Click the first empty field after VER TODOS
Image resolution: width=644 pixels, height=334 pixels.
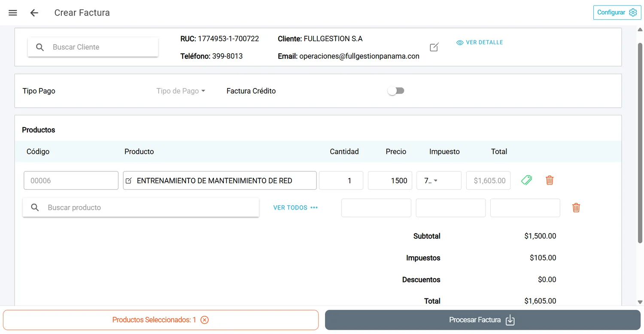click(x=376, y=208)
